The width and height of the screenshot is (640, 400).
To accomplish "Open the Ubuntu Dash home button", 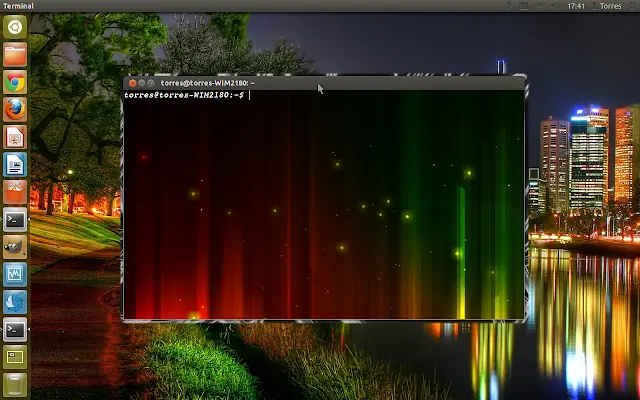I will click(15, 27).
